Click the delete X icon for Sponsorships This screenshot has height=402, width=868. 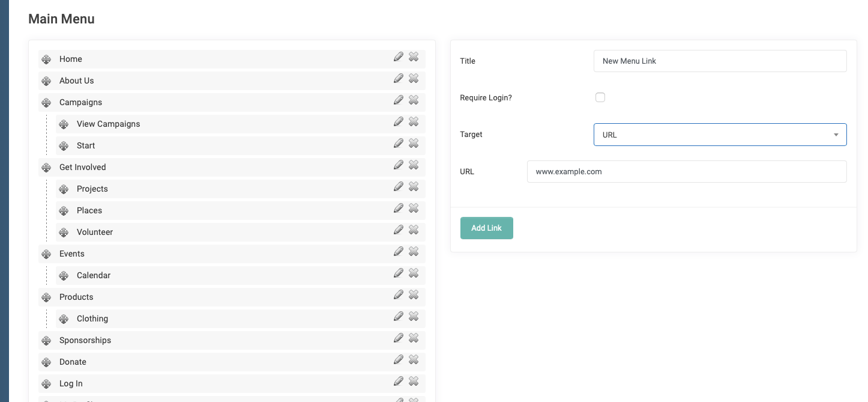414,338
